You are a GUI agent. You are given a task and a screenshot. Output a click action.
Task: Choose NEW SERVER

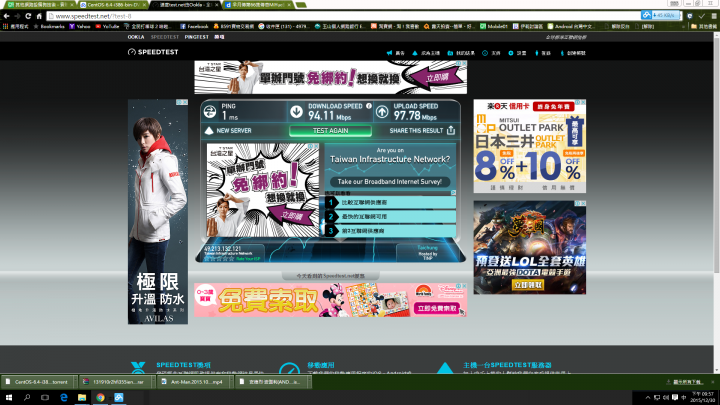228,131
